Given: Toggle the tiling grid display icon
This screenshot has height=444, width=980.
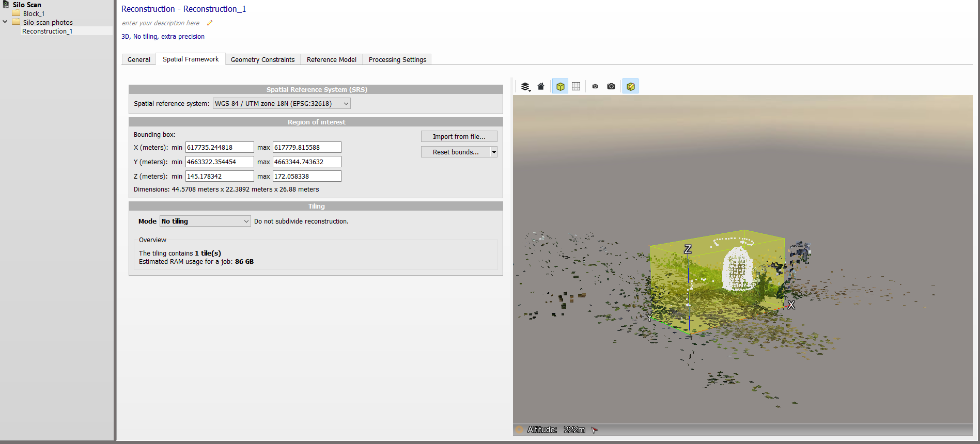Looking at the screenshot, I should pyautogui.click(x=576, y=86).
